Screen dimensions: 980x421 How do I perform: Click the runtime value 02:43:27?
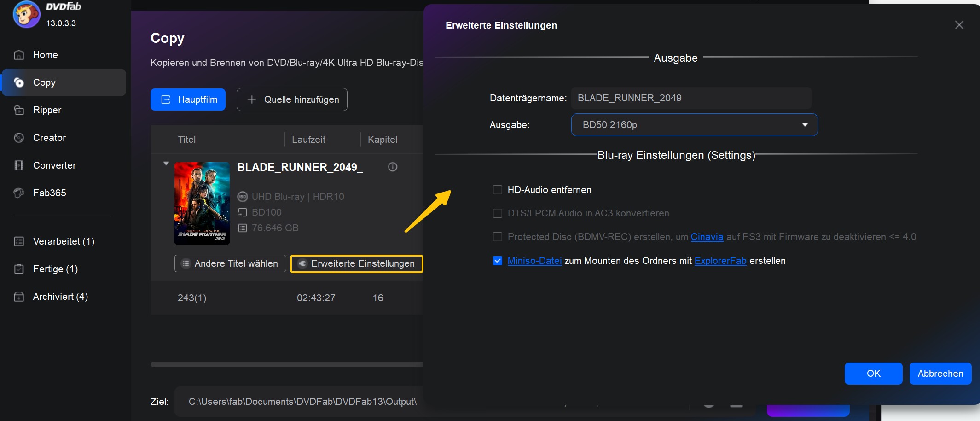pyautogui.click(x=316, y=298)
